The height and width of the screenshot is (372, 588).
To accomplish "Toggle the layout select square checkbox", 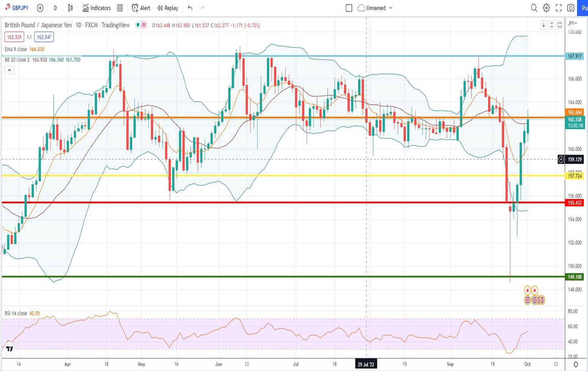I will point(349,8).
